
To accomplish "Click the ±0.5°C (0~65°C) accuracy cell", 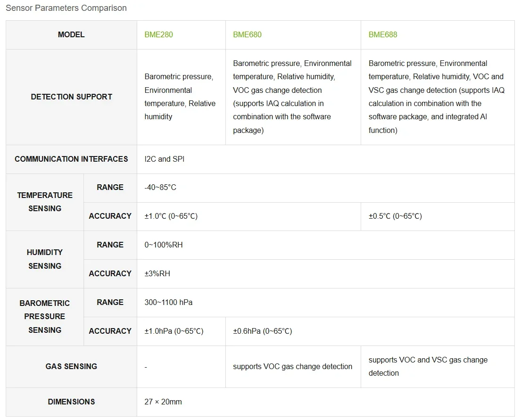I will point(438,216).
